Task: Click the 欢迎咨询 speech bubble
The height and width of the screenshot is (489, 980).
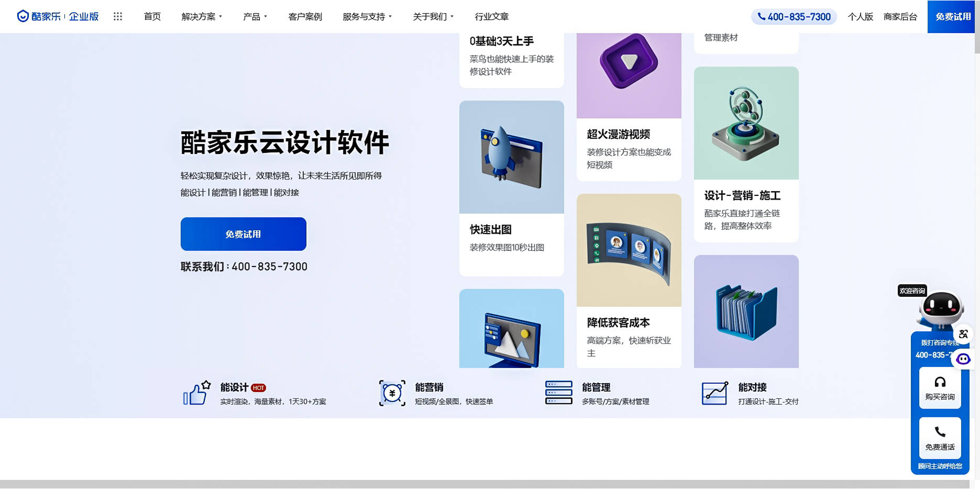Action: click(x=912, y=291)
